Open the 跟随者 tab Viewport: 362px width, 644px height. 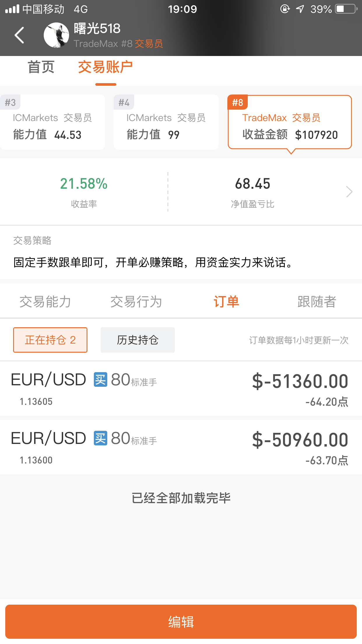[x=317, y=302]
